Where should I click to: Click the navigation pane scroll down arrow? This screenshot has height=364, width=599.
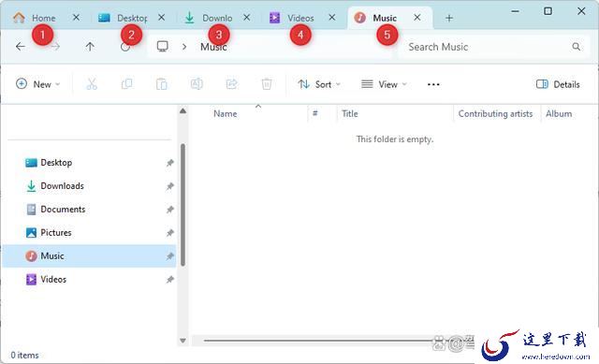(183, 341)
